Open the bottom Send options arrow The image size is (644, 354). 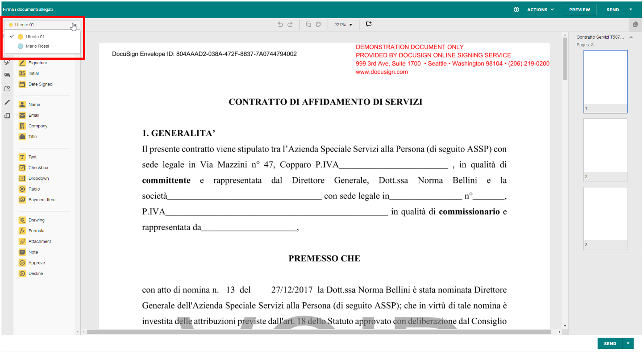pyautogui.click(x=628, y=344)
